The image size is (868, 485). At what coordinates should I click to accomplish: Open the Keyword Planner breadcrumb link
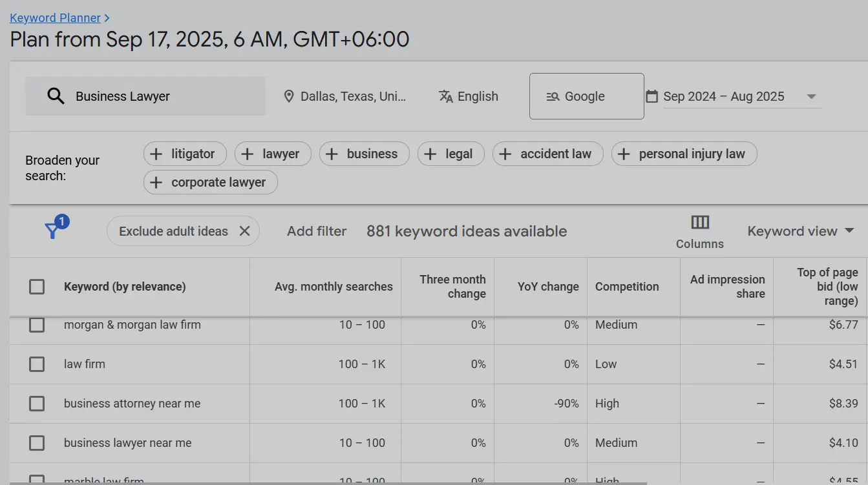(x=56, y=17)
